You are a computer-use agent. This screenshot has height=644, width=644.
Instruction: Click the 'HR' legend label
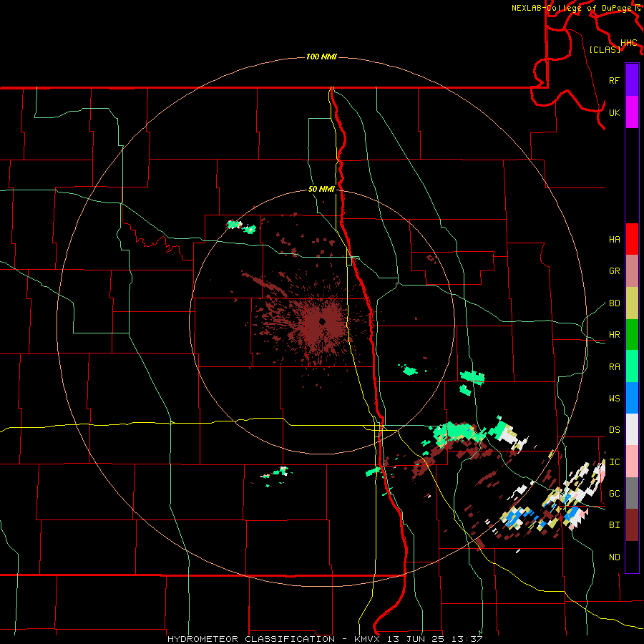point(614,335)
